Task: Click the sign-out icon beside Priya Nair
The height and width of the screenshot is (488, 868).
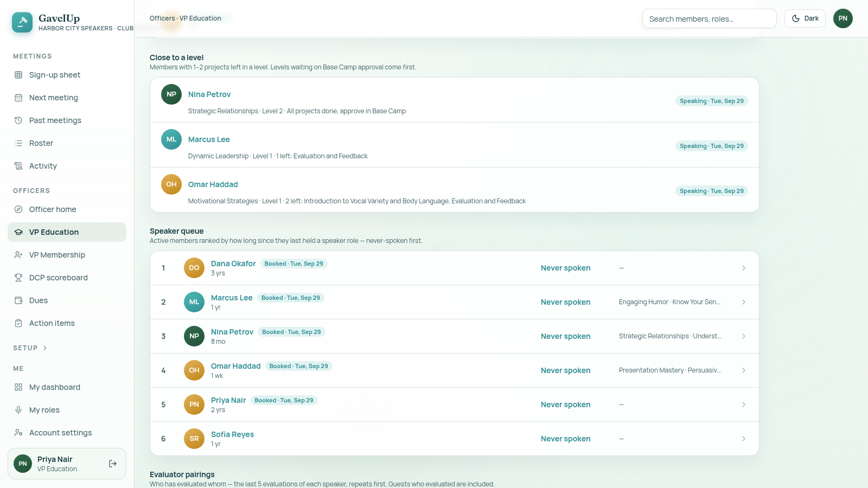Action: (113, 464)
